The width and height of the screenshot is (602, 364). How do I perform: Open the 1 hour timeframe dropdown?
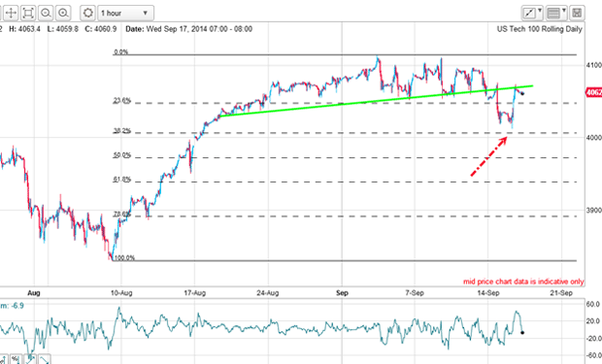pos(126,13)
